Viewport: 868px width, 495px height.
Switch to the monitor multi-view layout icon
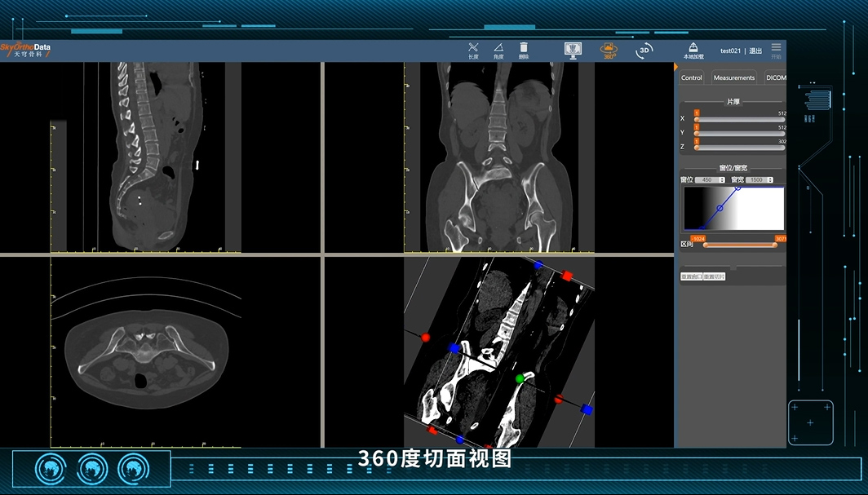(x=573, y=51)
